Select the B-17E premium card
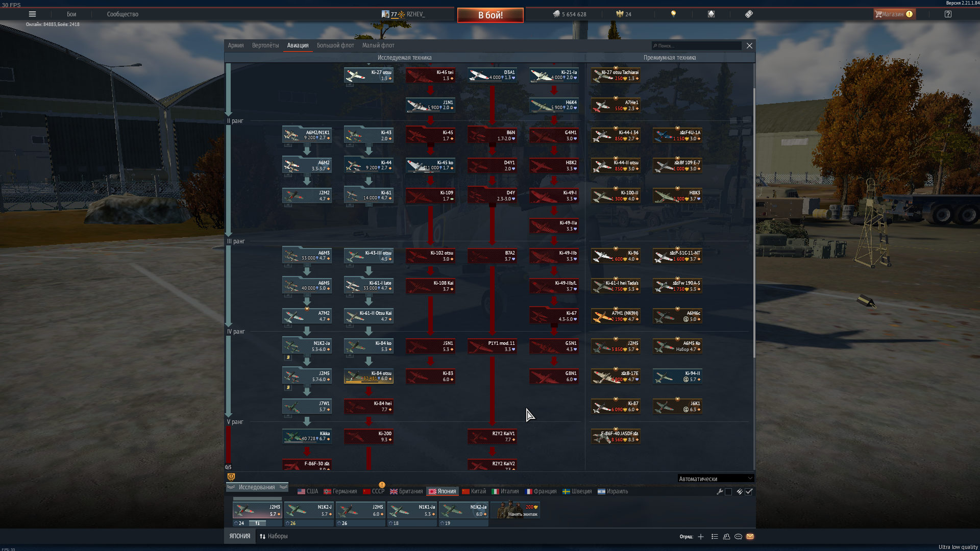The height and width of the screenshot is (551, 980). click(616, 377)
